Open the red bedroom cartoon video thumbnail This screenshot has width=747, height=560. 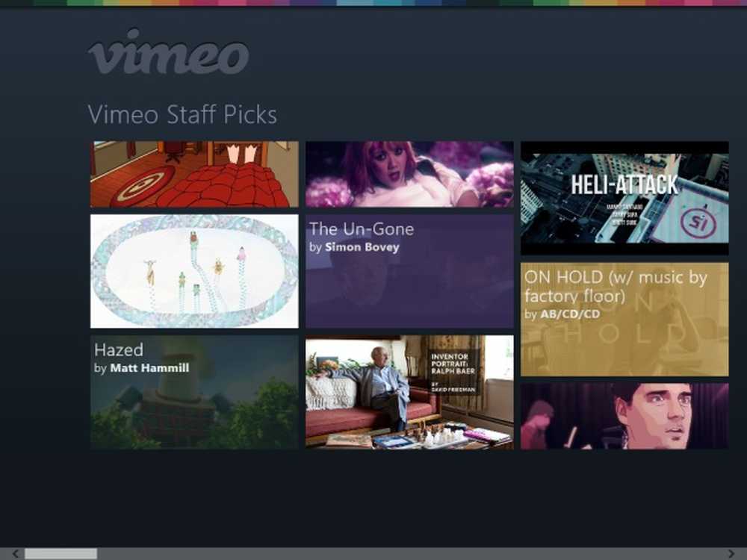click(x=194, y=174)
